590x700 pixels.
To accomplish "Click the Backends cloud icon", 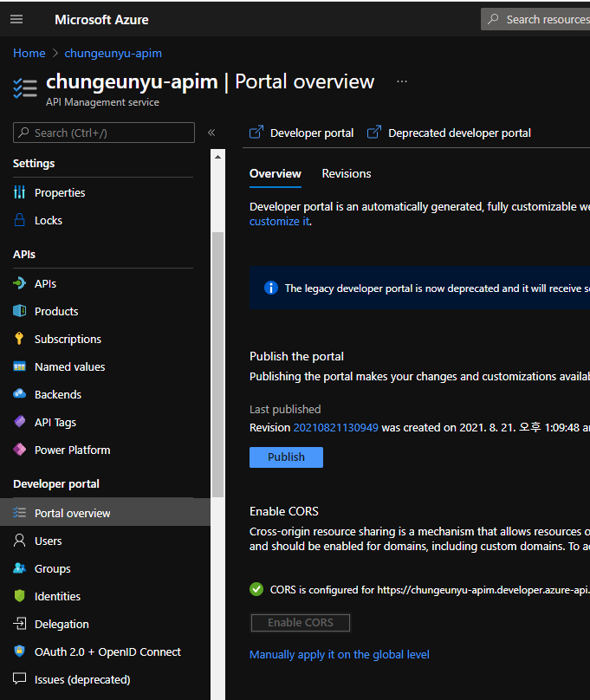I will coord(19,394).
